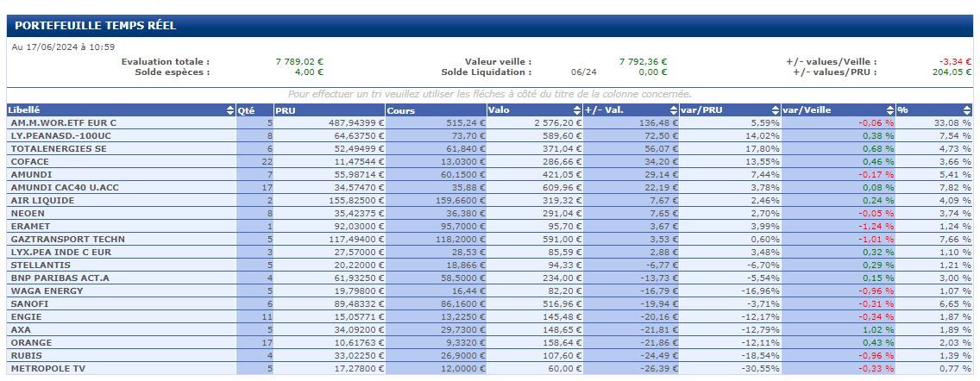Click the ORANGE price 9,3320 €
This screenshot has height=381, width=980.
466,343
